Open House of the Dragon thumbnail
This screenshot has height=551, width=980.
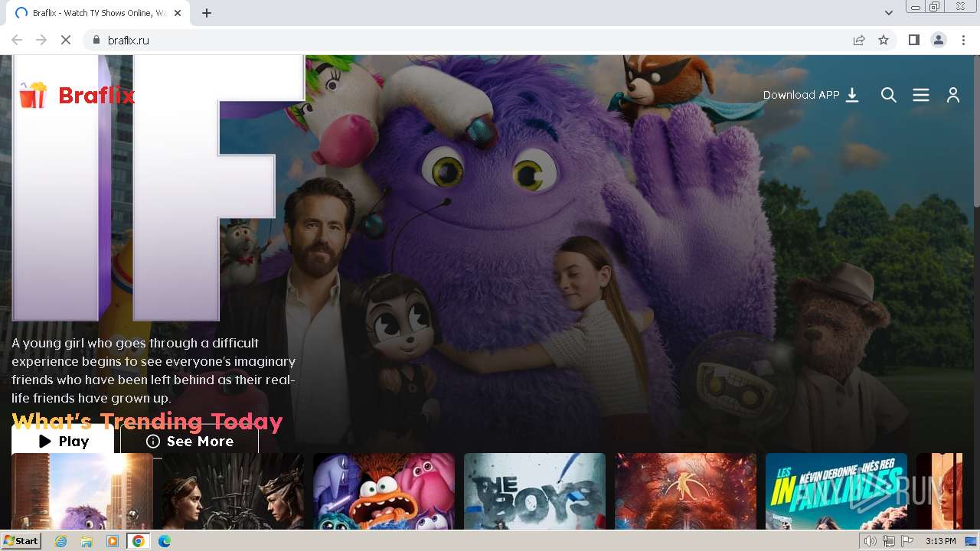tap(233, 491)
